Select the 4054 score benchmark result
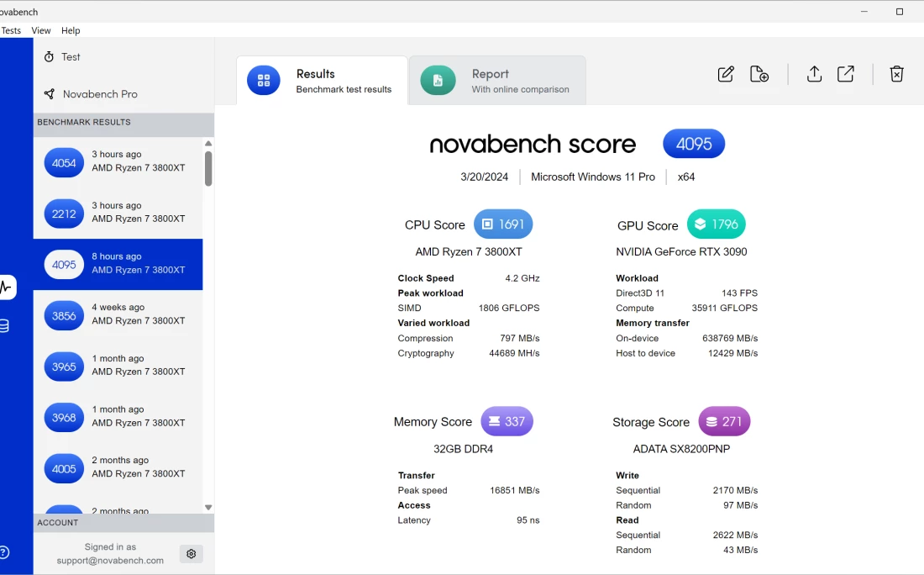 (118, 162)
